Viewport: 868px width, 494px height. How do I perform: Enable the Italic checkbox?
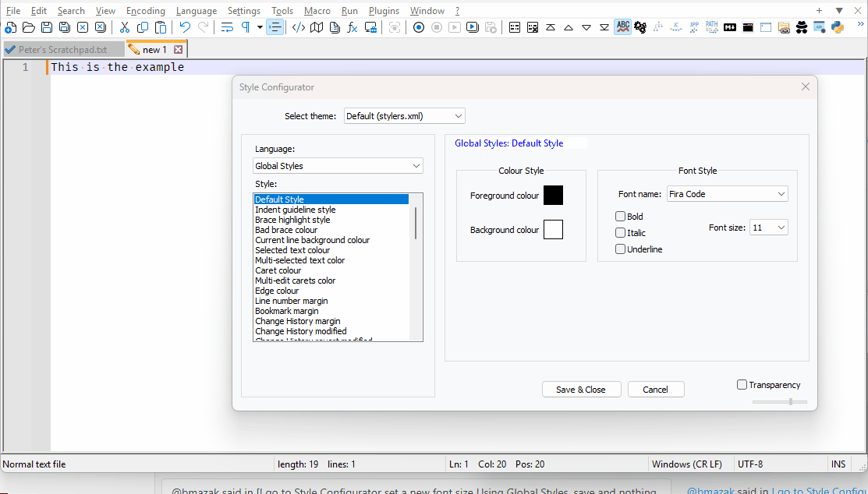[620, 233]
